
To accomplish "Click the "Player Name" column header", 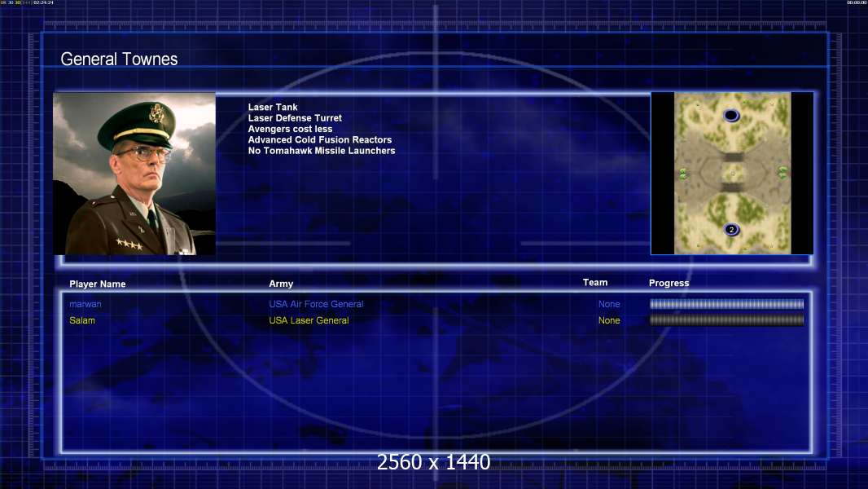I will [x=98, y=284].
